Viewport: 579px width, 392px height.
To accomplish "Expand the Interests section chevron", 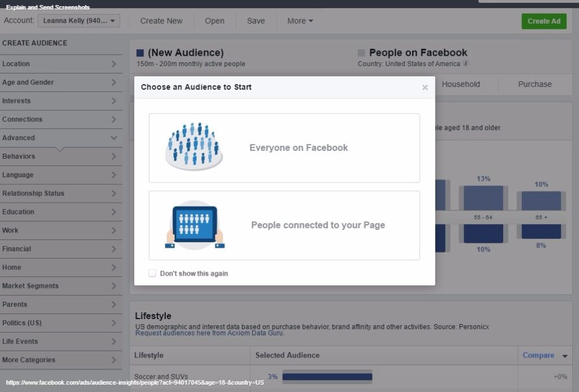I will [114, 101].
